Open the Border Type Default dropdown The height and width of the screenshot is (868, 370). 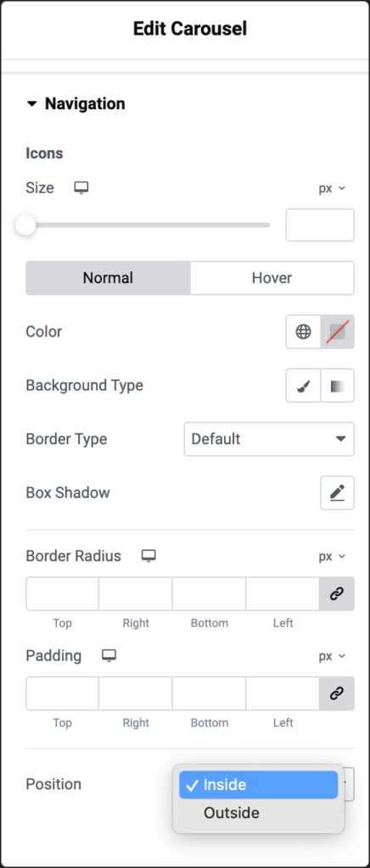269,439
